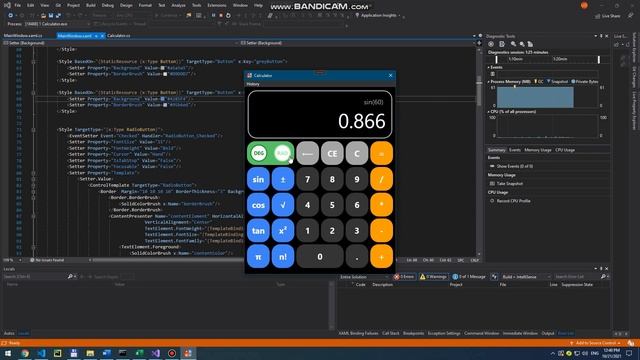Open Chrome from the taskbar
The height and width of the screenshot is (360, 640).
[25, 353]
